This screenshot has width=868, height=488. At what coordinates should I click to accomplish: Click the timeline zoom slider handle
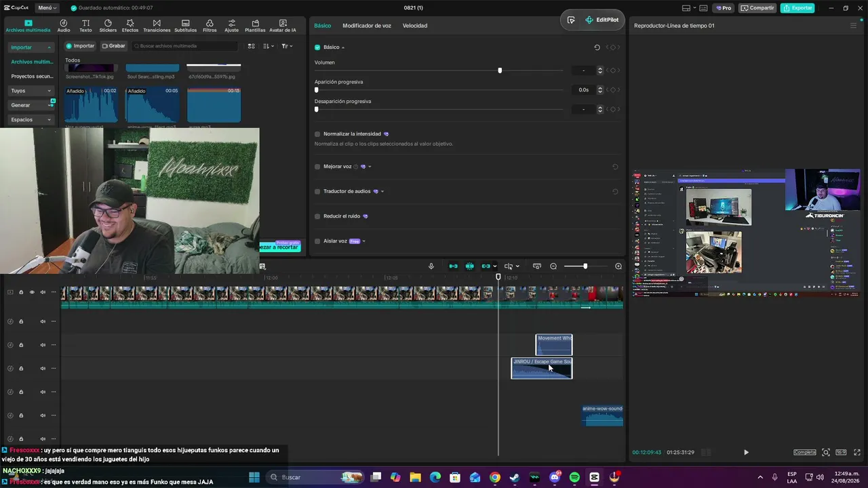[x=585, y=266]
